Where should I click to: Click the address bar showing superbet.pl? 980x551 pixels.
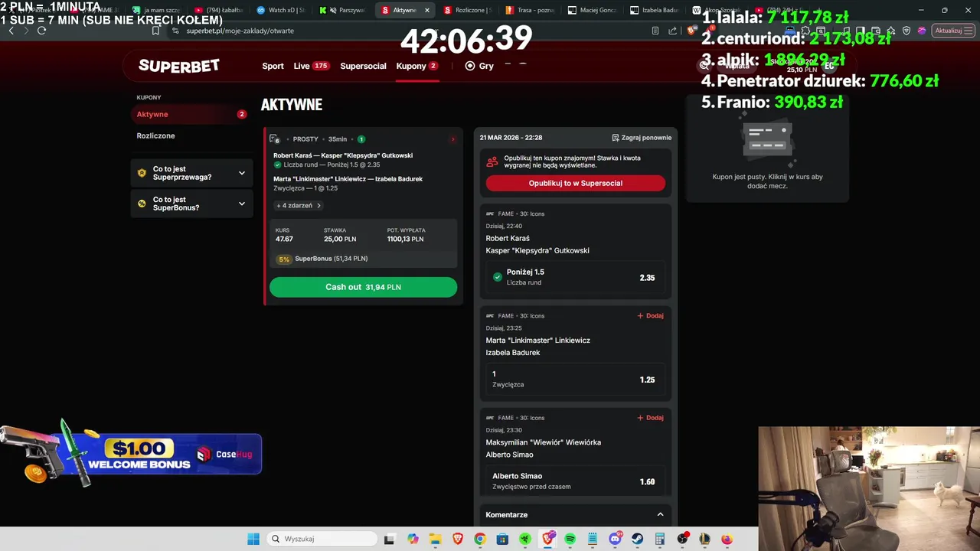coord(406,31)
